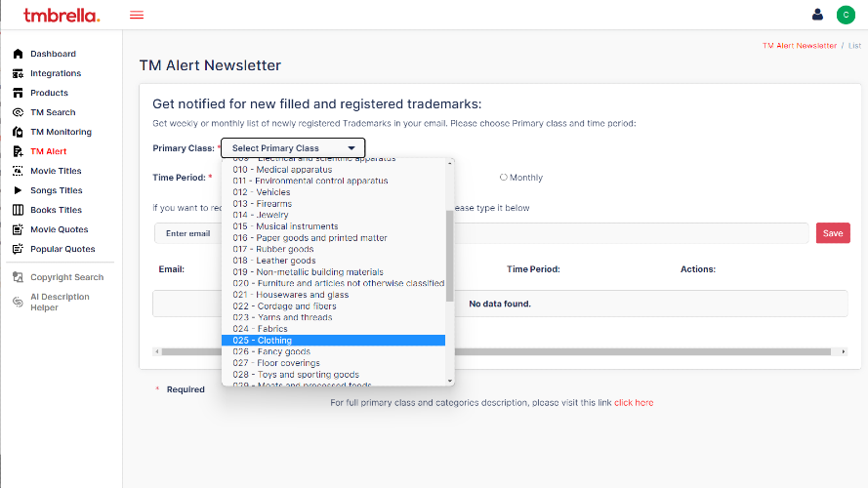Select the Monthly radio button
Screen dimensions: 868x488
504,178
